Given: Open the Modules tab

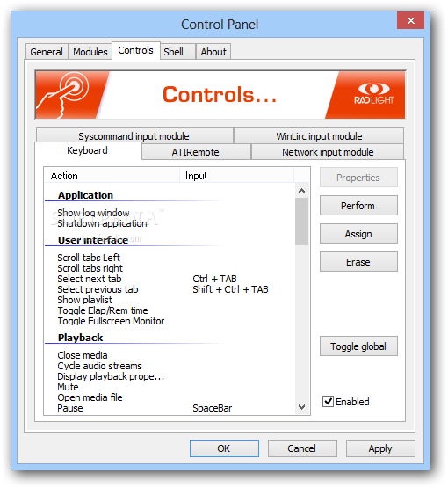Looking at the screenshot, I should click(90, 52).
